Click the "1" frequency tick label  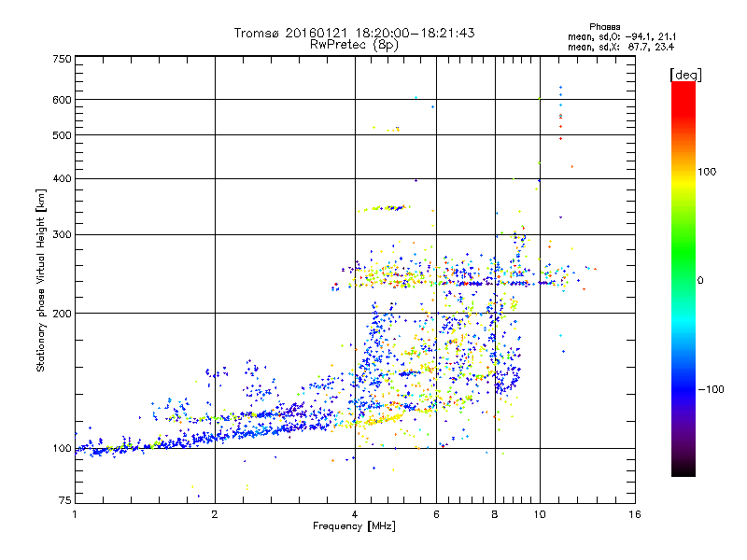(75, 514)
